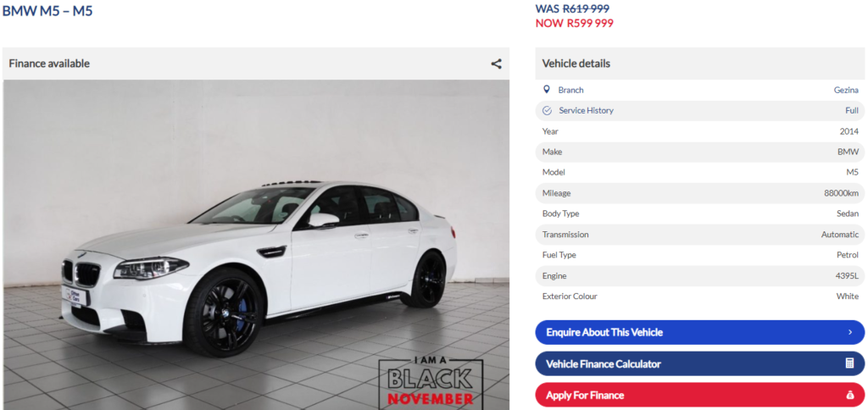Click the share icon above the car photo
This screenshot has width=868, height=410.
[x=496, y=64]
